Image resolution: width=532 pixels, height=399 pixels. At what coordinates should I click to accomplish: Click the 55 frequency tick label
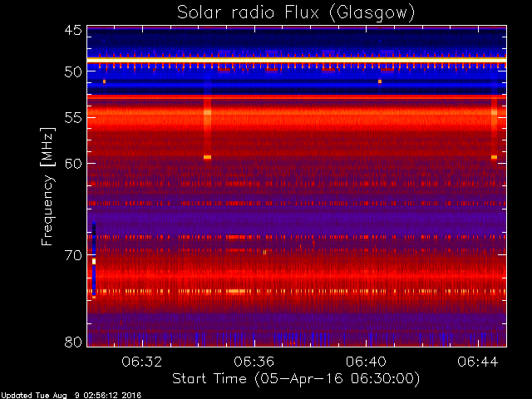click(x=73, y=118)
